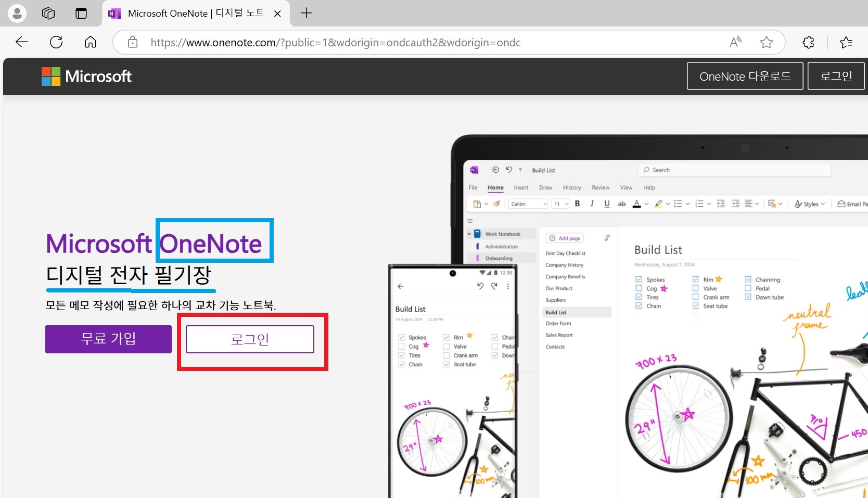Open the quick access toolbar dropdown arrow
The width and height of the screenshot is (868, 498).
click(520, 170)
